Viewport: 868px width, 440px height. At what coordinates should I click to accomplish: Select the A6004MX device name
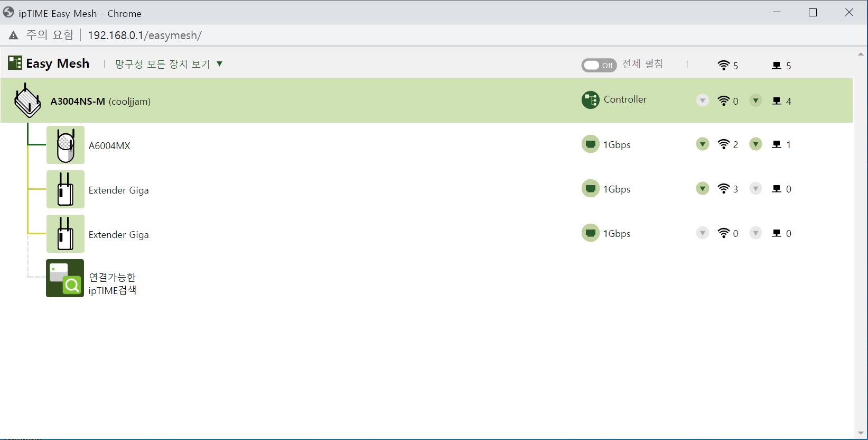tap(109, 146)
